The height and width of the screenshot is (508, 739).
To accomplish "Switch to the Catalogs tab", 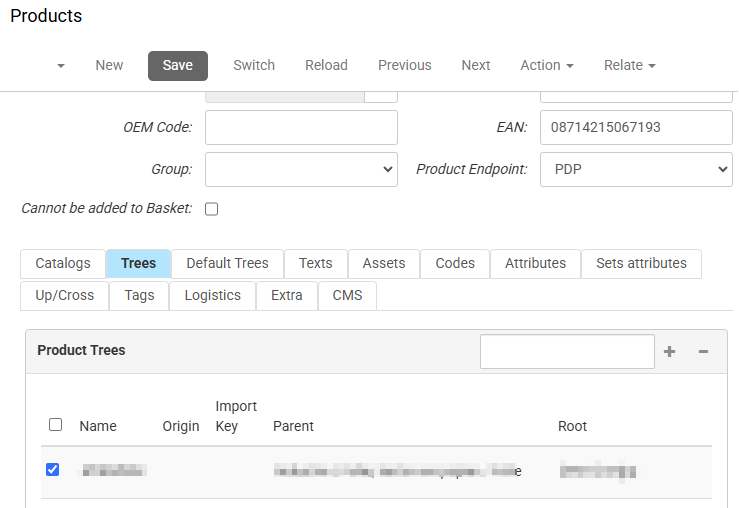I will click(x=63, y=263).
